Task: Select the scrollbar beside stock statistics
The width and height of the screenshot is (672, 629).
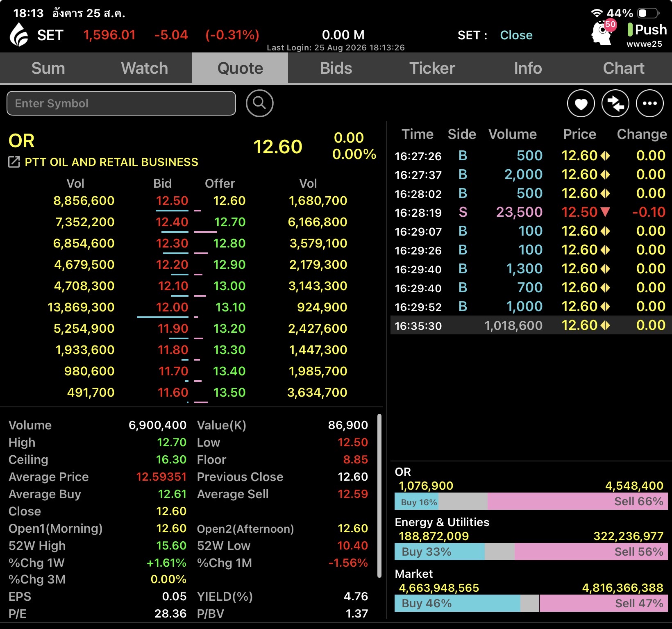Action: point(379,496)
